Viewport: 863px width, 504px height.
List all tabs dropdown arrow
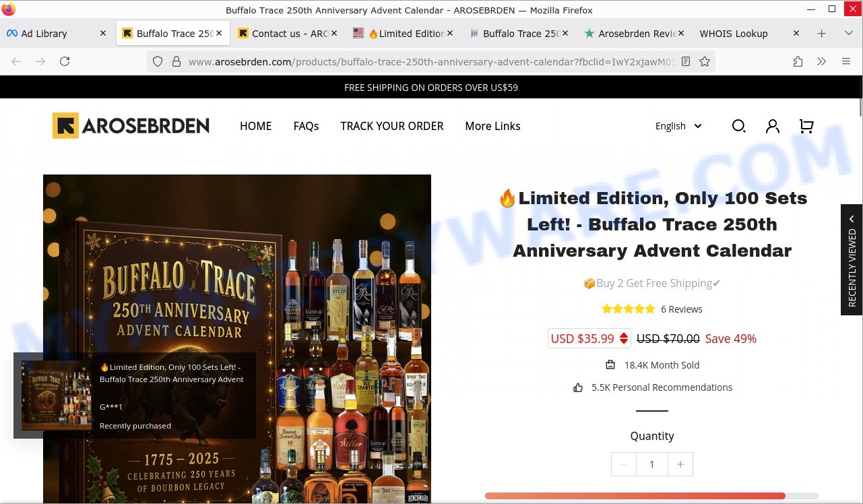click(x=849, y=33)
